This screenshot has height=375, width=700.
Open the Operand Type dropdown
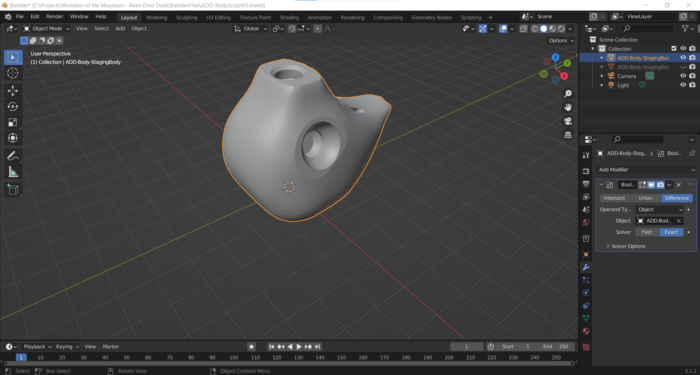(660, 209)
